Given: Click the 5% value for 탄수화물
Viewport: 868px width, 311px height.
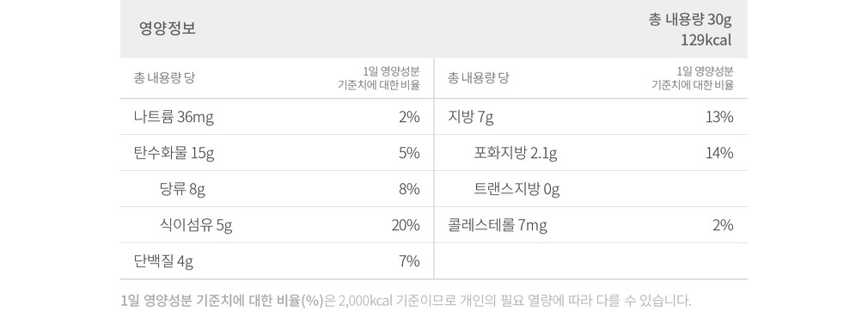Looking at the screenshot, I should [409, 153].
